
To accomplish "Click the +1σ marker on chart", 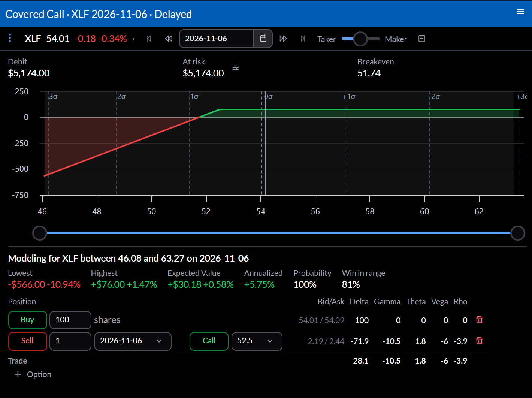I will coord(349,97).
